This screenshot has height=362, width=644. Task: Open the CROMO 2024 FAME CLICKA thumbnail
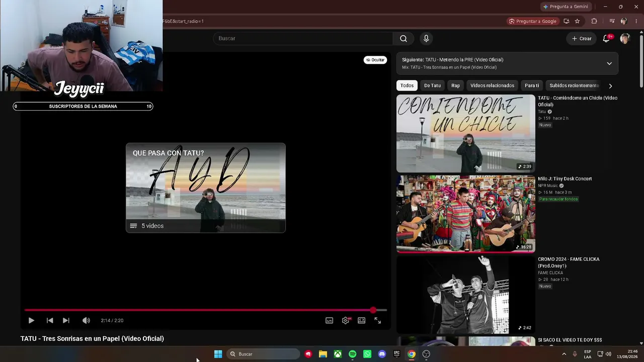pyautogui.click(x=465, y=295)
